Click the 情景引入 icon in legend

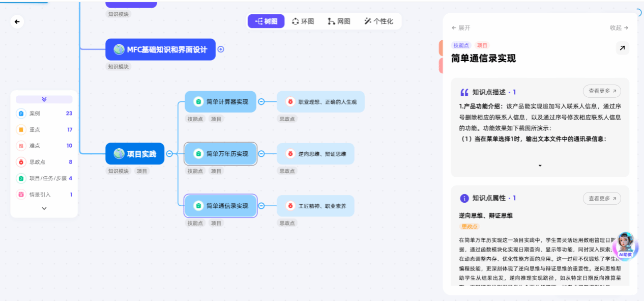click(21, 195)
